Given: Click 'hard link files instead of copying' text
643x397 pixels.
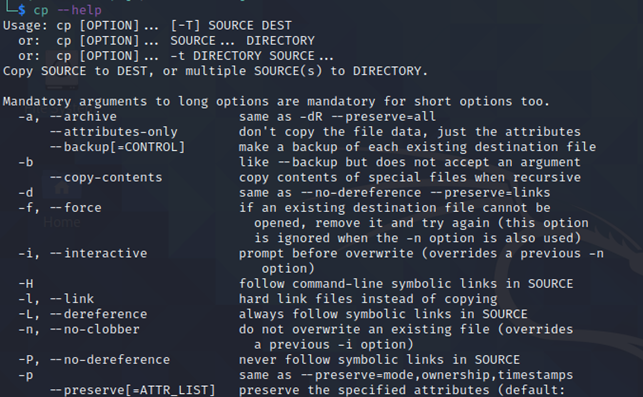Looking at the screenshot, I should [368, 299].
